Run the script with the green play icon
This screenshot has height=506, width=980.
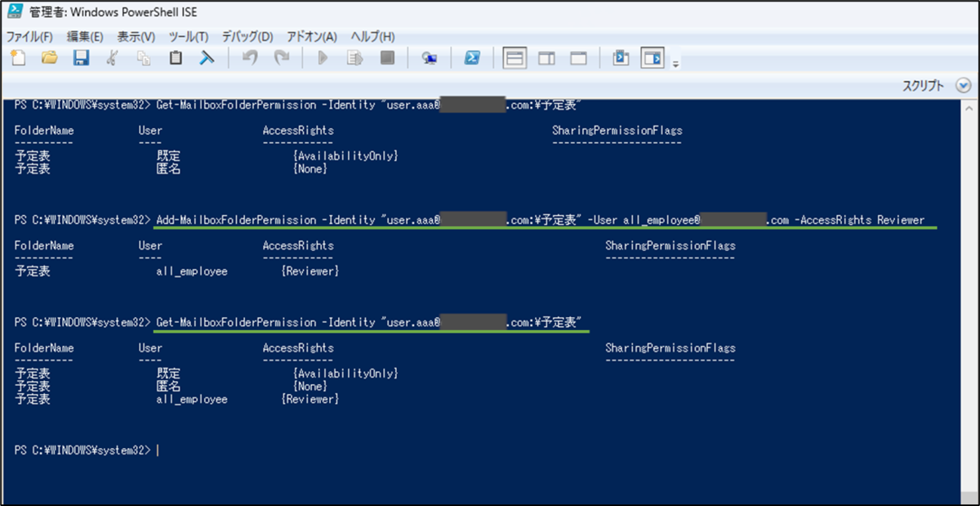322,57
